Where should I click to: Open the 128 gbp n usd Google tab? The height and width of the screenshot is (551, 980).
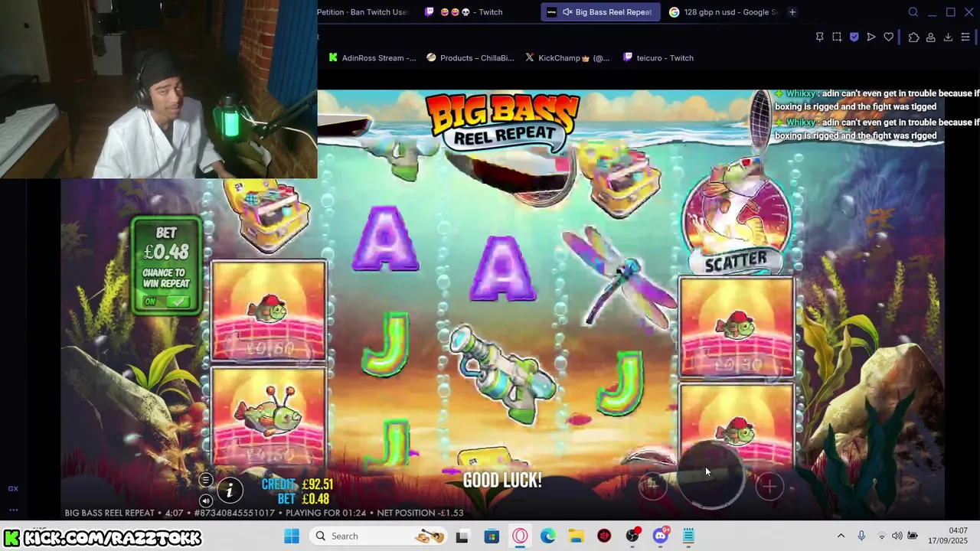pos(723,12)
